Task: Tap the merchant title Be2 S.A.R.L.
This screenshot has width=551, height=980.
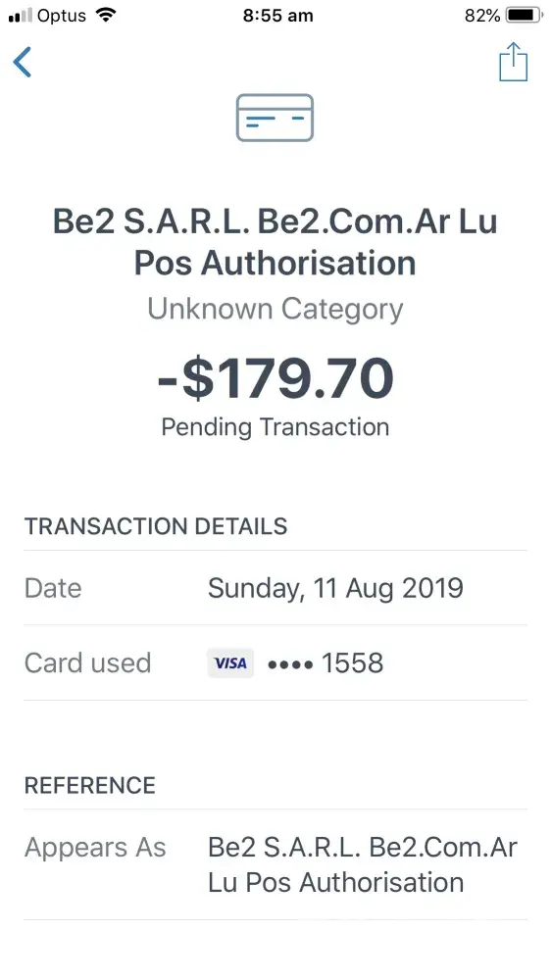Action: click(x=275, y=242)
